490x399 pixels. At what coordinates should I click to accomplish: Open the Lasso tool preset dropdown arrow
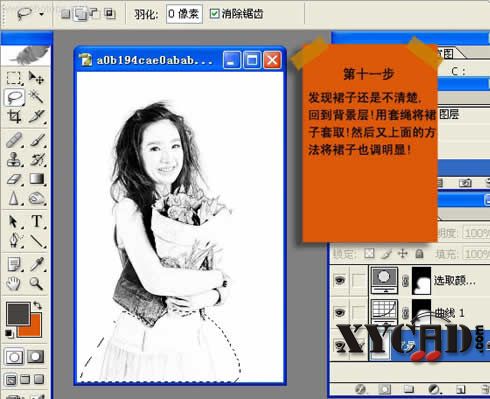[42, 14]
